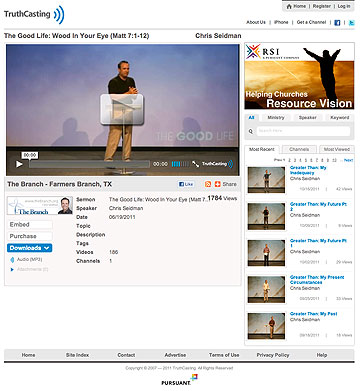Open Greater Than: My Past link
Screen dimensions: 360x391
click(313, 314)
